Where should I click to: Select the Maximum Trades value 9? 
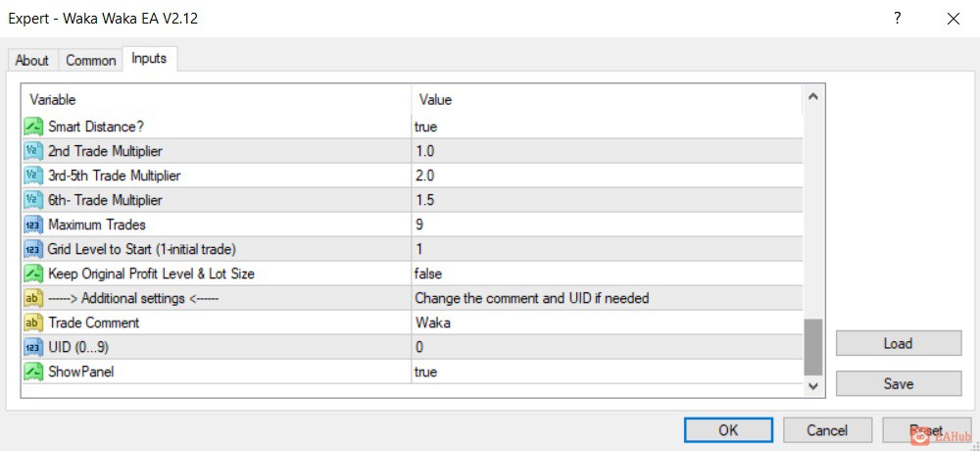click(x=418, y=225)
